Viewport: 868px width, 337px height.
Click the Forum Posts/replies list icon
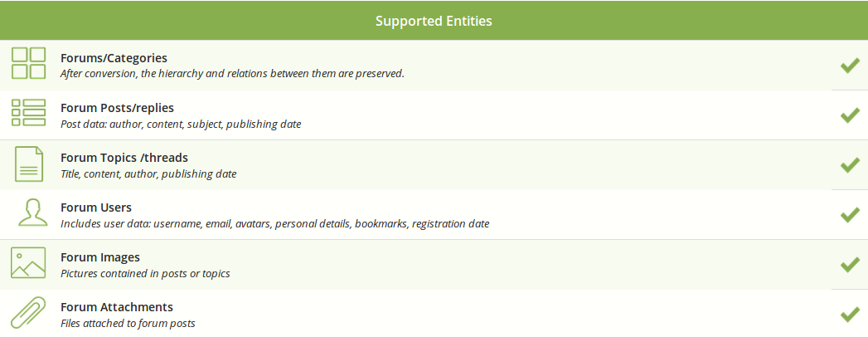tap(28, 113)
